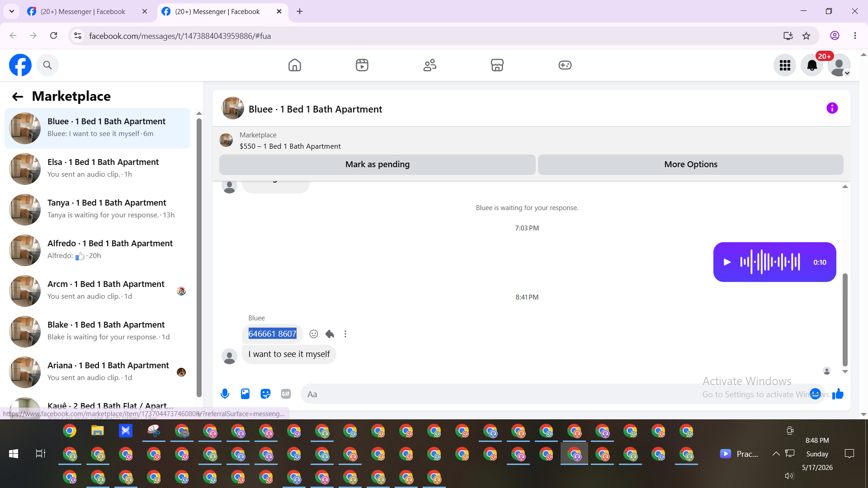Choose a GIF icon
This screenshot has width=868, height=488.
286,394
